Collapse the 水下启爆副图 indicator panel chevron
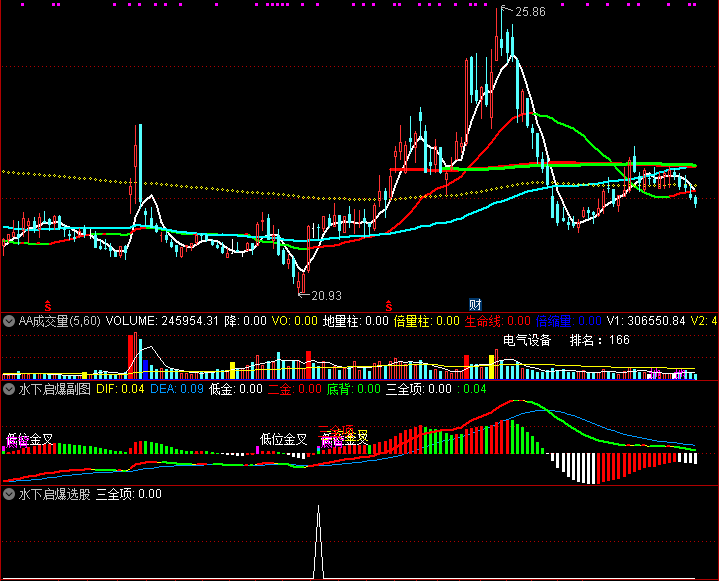Viewport: 719px width, 581px height. [x=9, y=389]
